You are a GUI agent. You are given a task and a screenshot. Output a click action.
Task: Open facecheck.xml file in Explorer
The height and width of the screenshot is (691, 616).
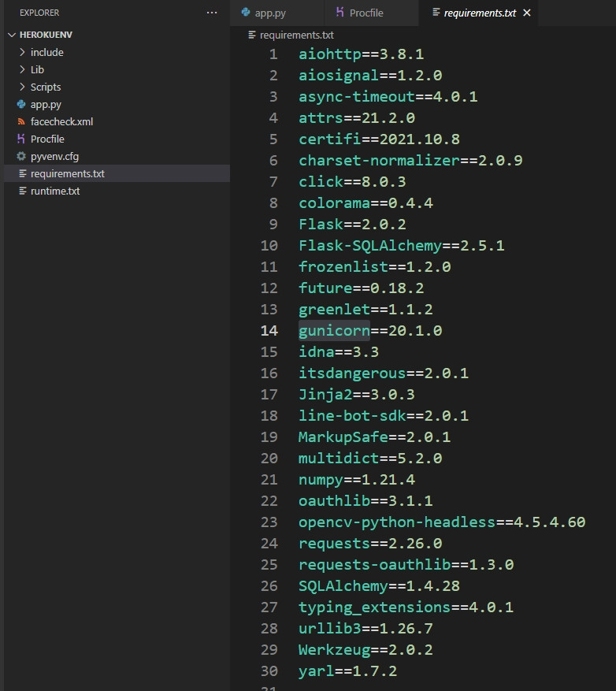(61, 121)
